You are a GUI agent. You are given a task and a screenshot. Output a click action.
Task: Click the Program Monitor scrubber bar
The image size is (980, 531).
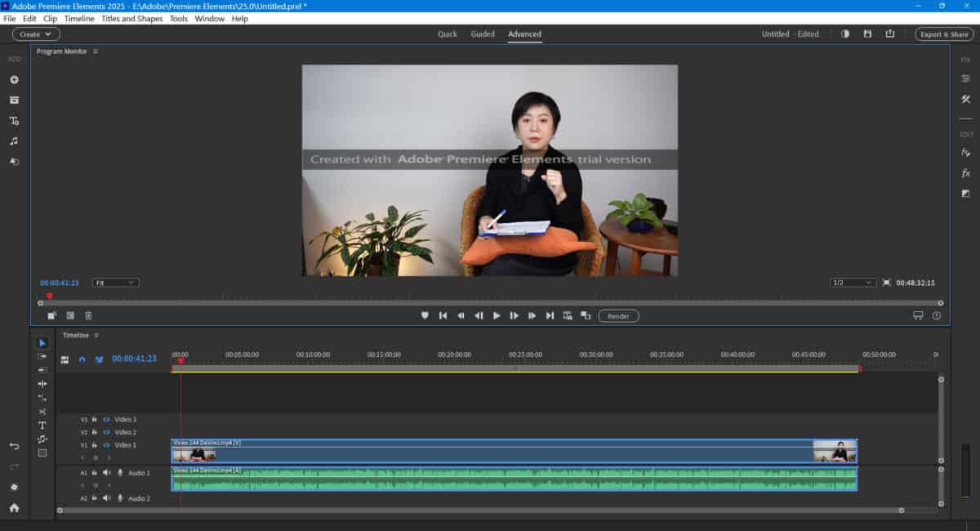(x=488, y=302)
